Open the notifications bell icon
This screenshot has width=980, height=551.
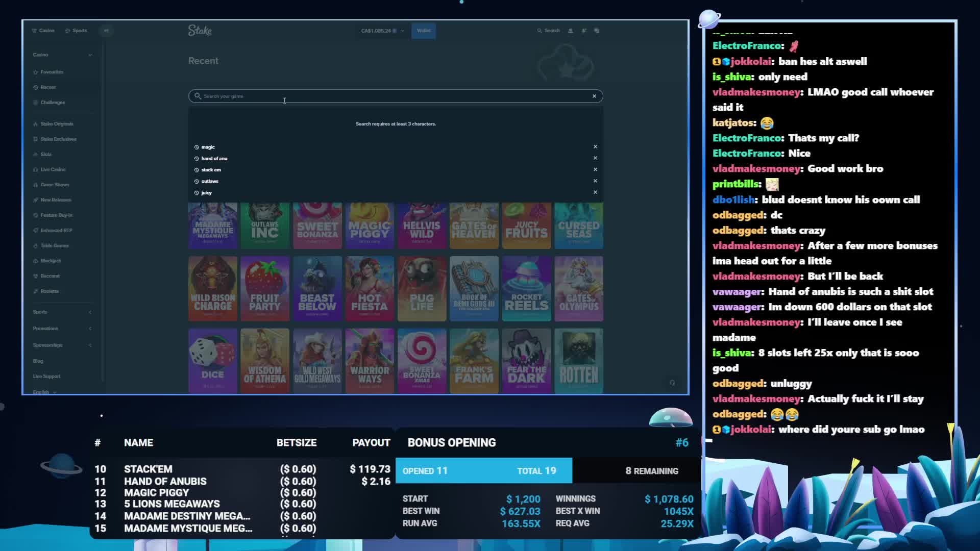(x=584, y=31)
